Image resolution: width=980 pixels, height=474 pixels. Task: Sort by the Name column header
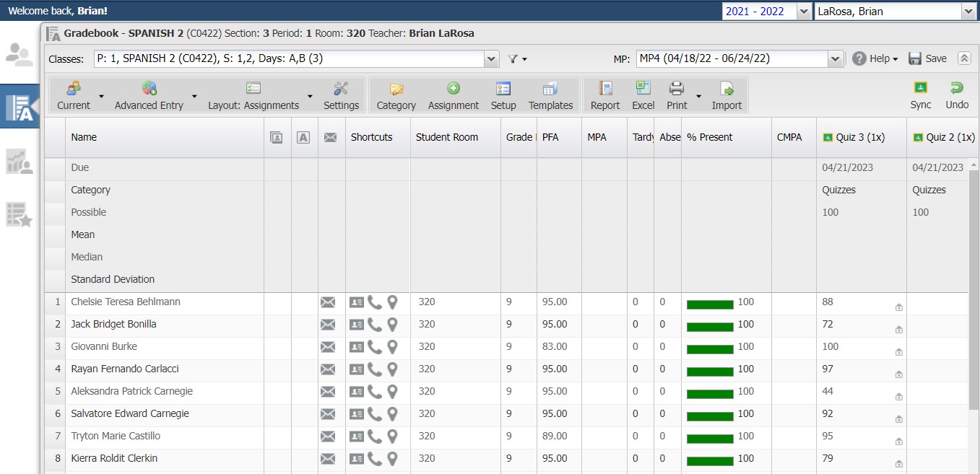(165, 137)
